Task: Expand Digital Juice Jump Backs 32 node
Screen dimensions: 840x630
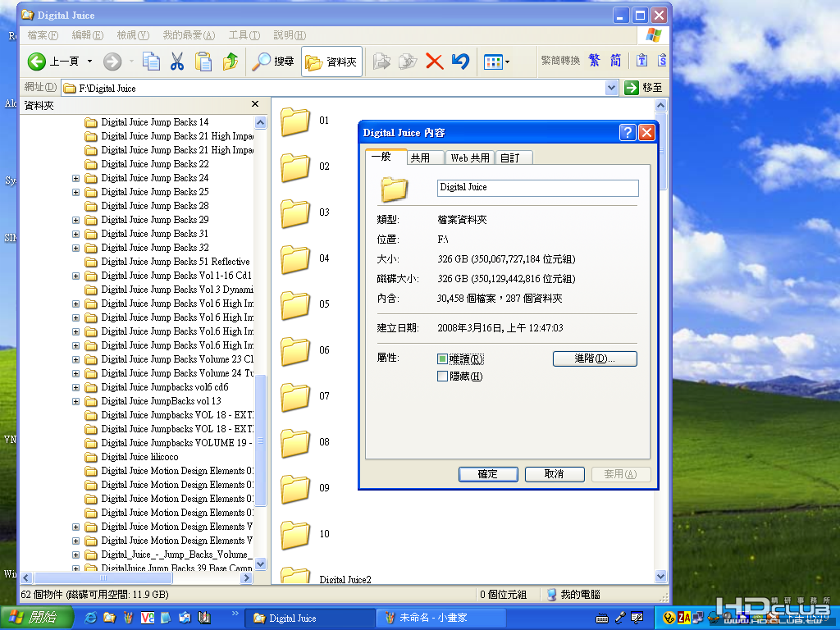Action: pyautogui.click(x=75, y=248)
